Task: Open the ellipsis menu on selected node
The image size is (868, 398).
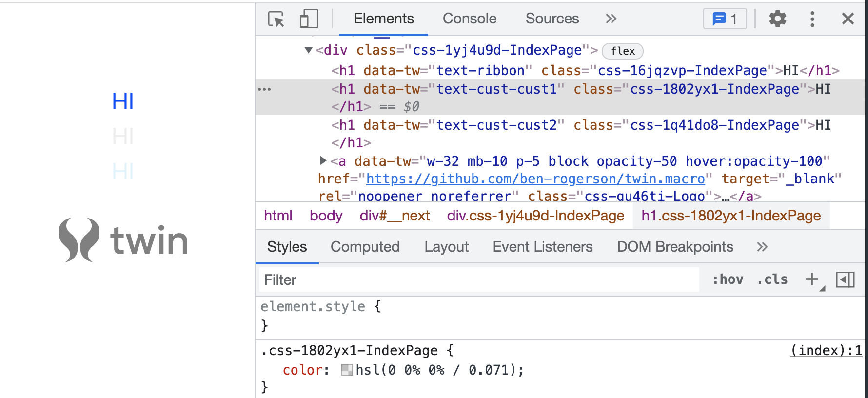Action: point(264,89)
